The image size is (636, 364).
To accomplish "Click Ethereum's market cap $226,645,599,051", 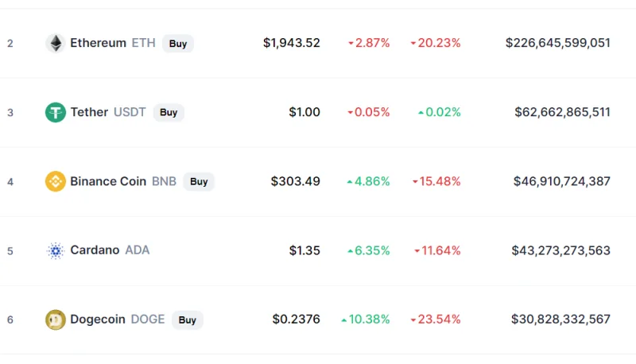I will click(x=558, y=43).
